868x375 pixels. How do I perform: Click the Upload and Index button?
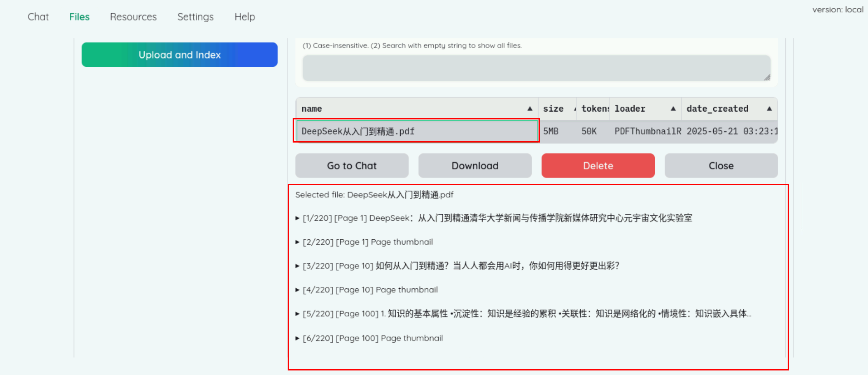180,54
